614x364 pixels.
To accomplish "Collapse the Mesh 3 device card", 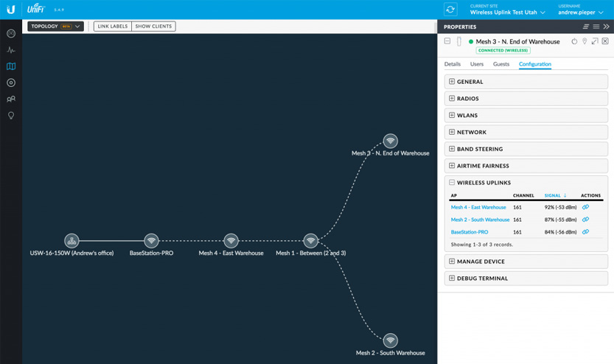I will [x=447, y=41].
